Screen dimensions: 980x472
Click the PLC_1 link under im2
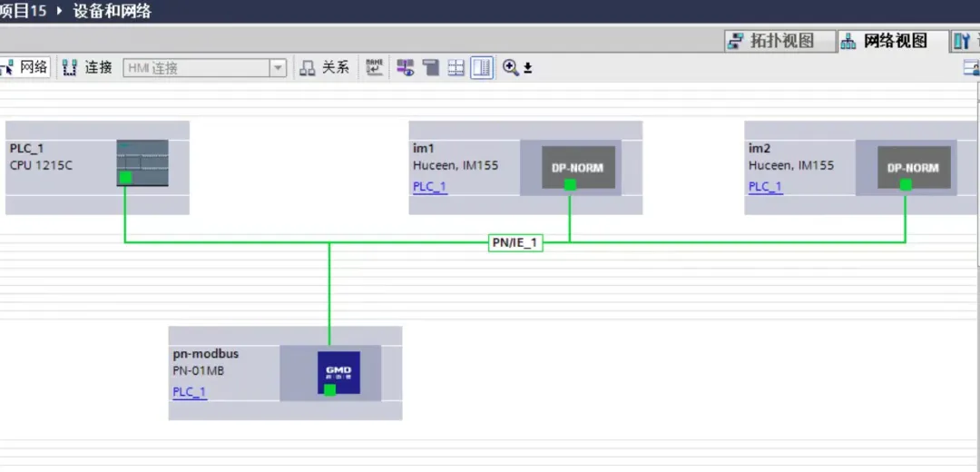pos(765,187)
